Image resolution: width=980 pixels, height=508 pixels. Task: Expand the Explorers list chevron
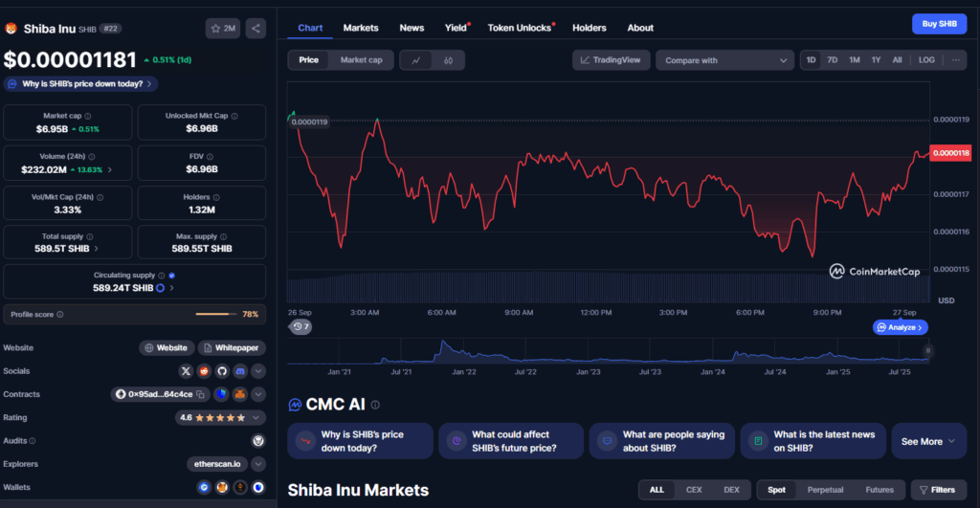(x=258, y=464)
